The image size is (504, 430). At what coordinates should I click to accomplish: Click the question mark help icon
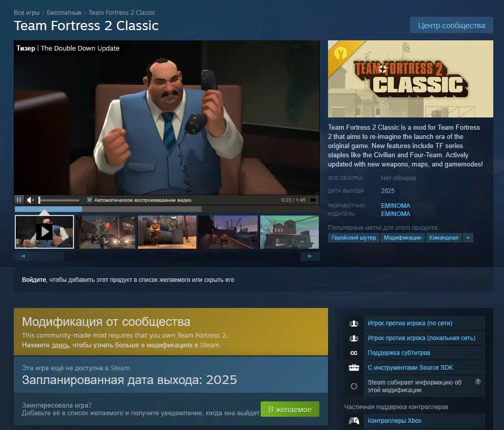tap(478, 381)
